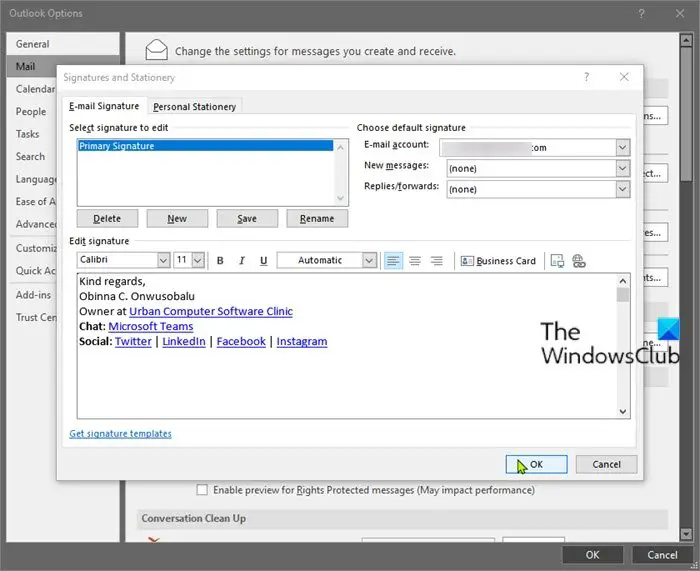This screenshot has height=571, width=700.
Task: Delete the selected signature
Action: [x=107, y=218]
